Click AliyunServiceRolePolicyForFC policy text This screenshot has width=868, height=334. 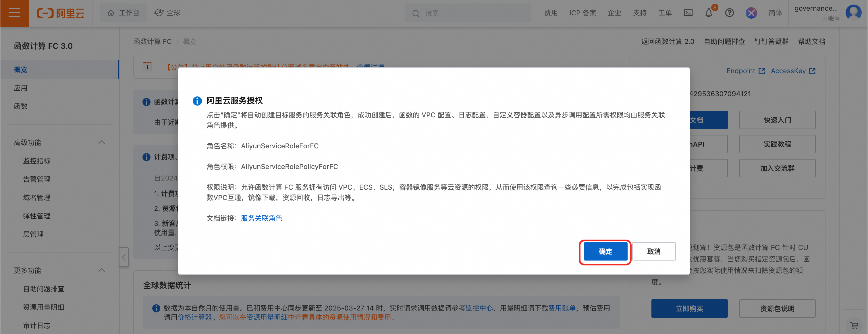tap(290, 167)
